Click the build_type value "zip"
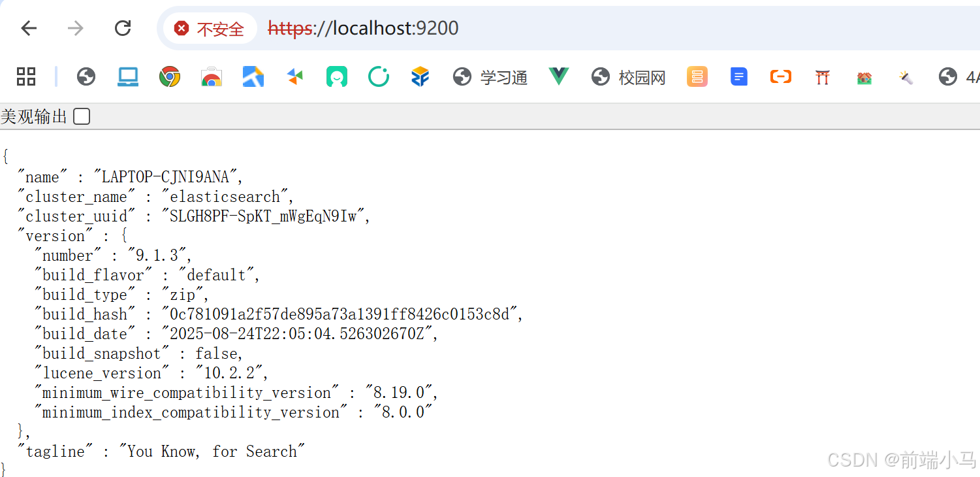The width and height of the screenshot is (980, 477). (182, 294)
